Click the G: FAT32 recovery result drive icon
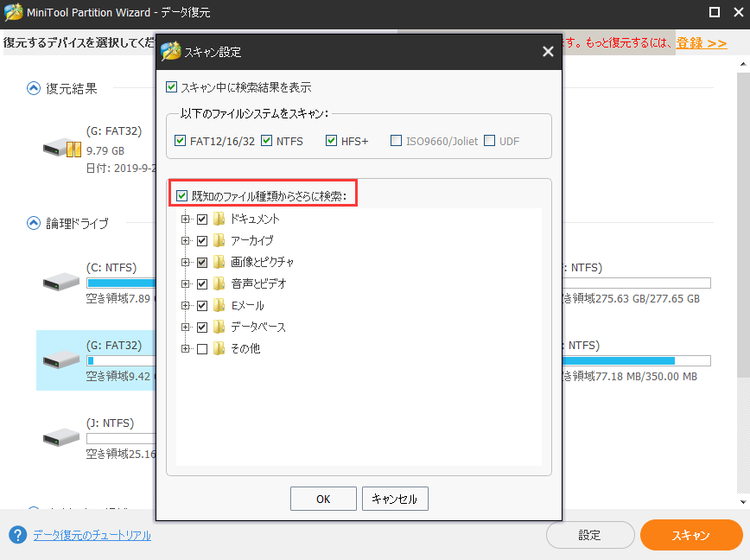The height and width of the screenshot is (560, 750). 62,148
